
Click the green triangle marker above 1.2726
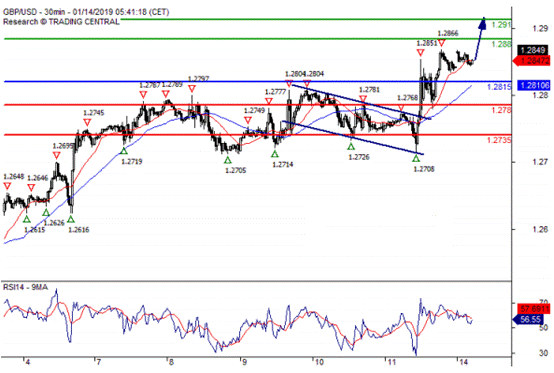click(x=351, y=146)
